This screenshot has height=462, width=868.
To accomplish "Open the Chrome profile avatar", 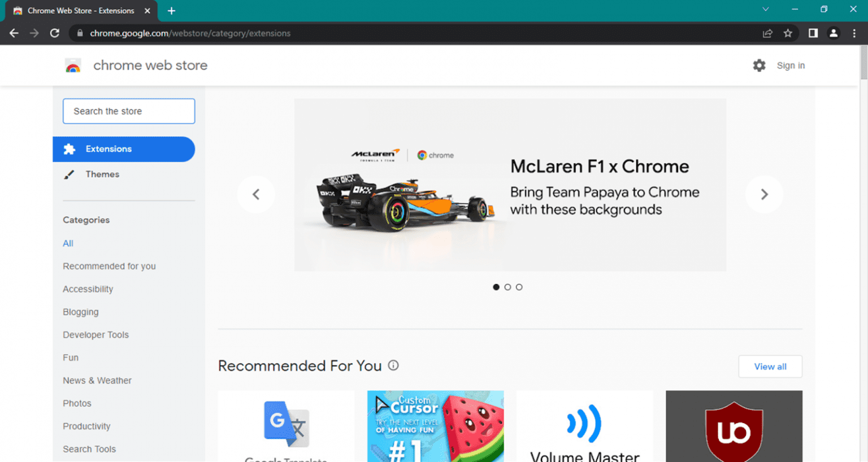I will (x=834, y=33).
